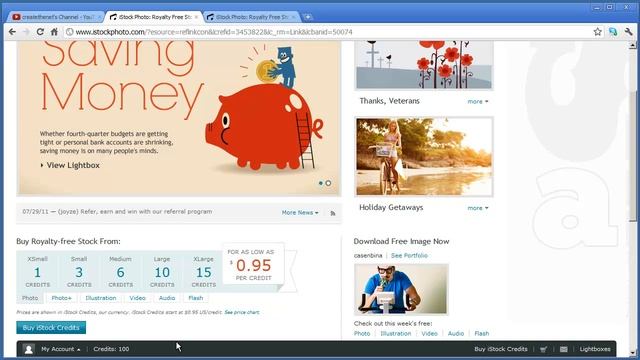Open the My Account menu
Image resolution: width=640 pixels, height=360 pixels.
click(x=60, y=349)
